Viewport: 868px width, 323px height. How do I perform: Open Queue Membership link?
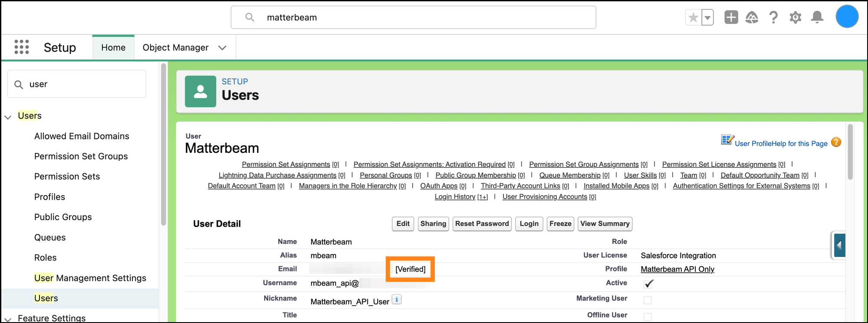pos(570,175)
